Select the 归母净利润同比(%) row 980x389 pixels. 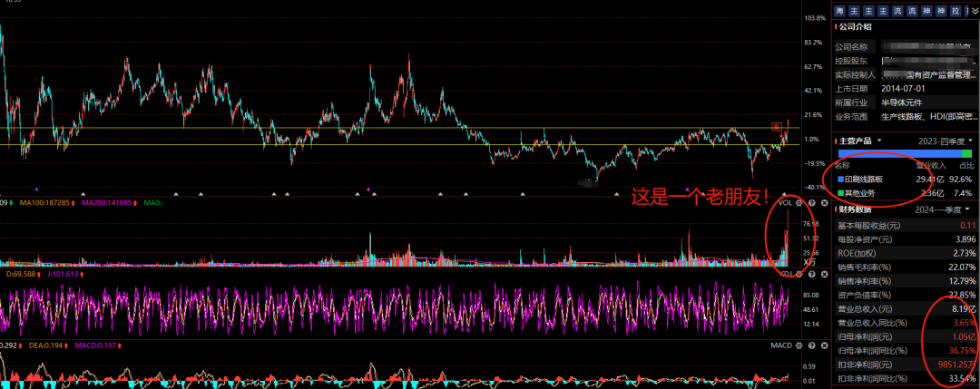pyautogui.click(x=906, y=350)
